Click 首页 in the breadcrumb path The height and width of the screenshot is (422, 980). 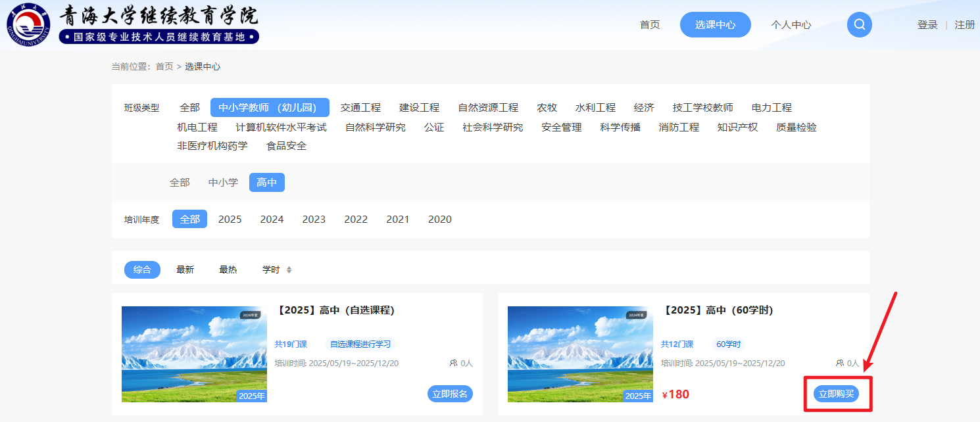(164, 66)
